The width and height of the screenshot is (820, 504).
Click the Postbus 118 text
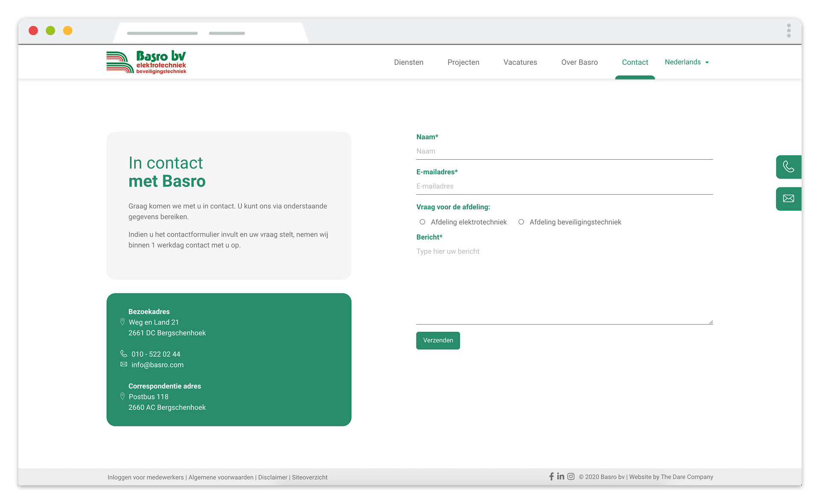(x=149, y=397)
